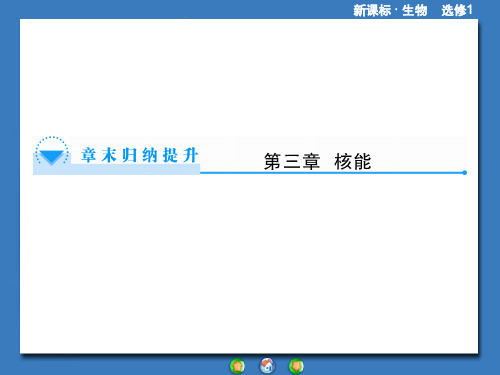
Task: Return to home slide via house icon
Action: click(267, 366)
